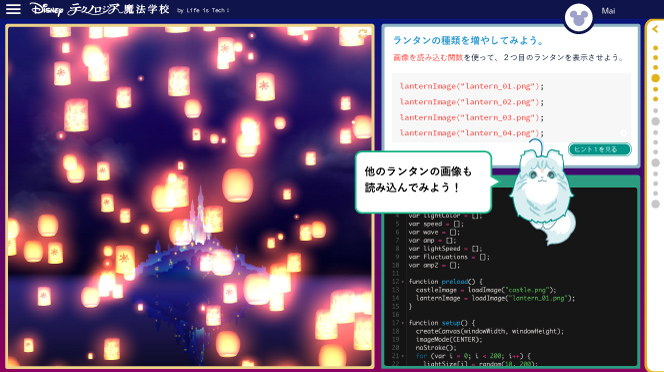Viewport: 664px width, 372px height.
Task: Jump to the large current-step dot
Action: tap(656, 78)
